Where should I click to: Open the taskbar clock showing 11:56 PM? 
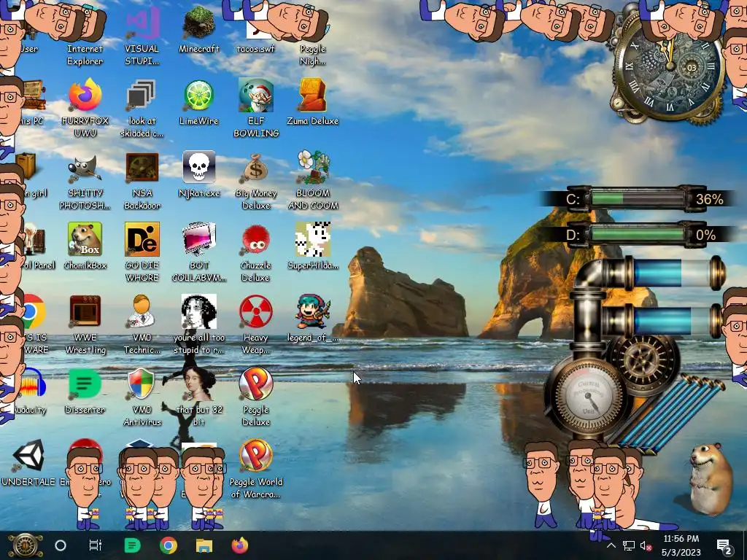tap(681, 545)
